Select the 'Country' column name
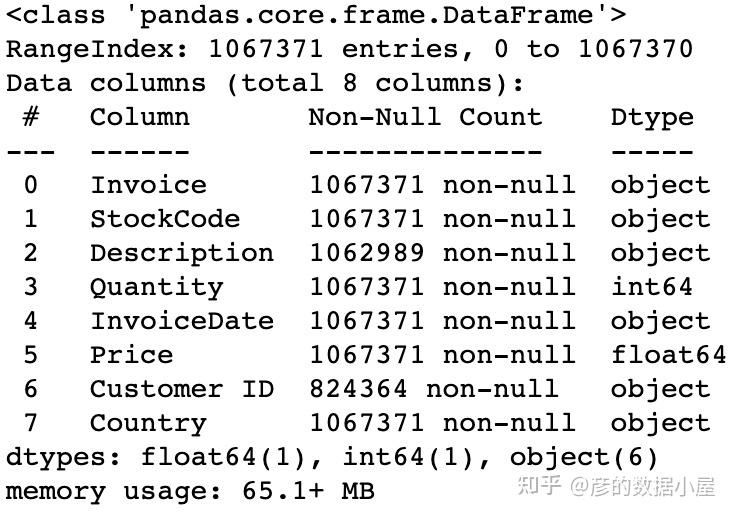 [148, 423]
